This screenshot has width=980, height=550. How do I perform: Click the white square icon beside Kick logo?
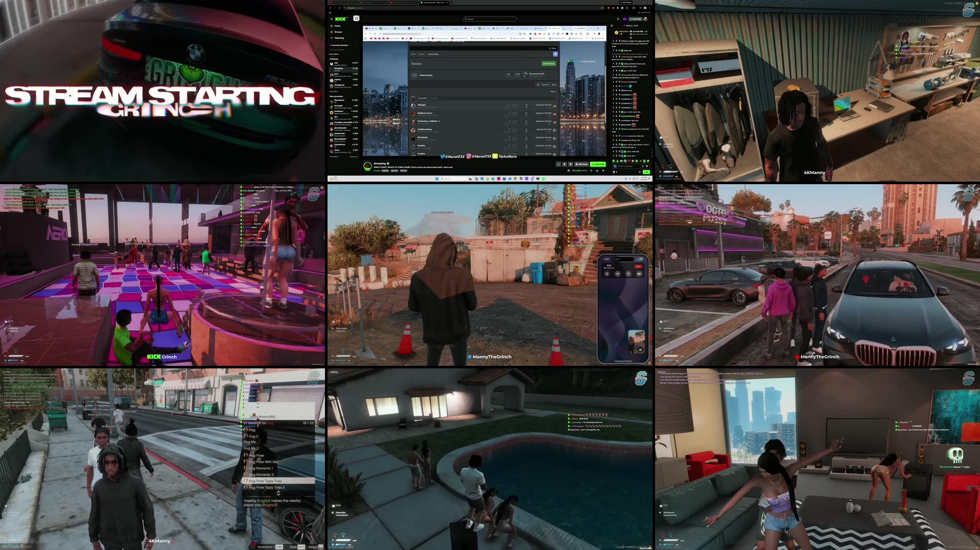point(356,18)
